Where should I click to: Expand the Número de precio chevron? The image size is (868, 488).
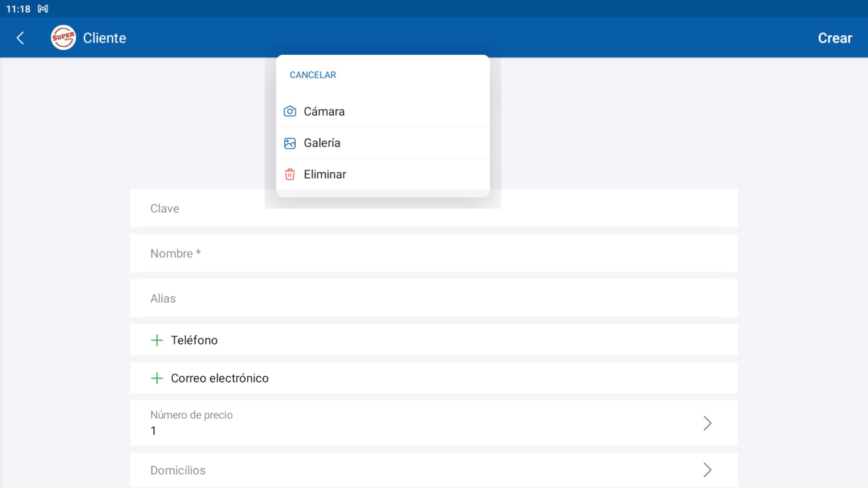coord(707,423)
